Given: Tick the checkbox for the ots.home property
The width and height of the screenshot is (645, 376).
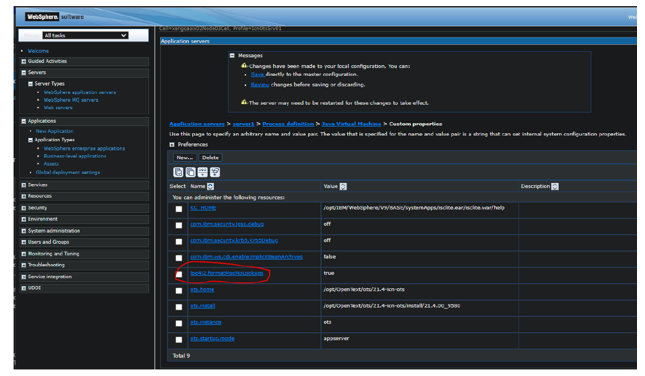Looking at the screenshot, I should pyautogui.click(x=179, y=291).
